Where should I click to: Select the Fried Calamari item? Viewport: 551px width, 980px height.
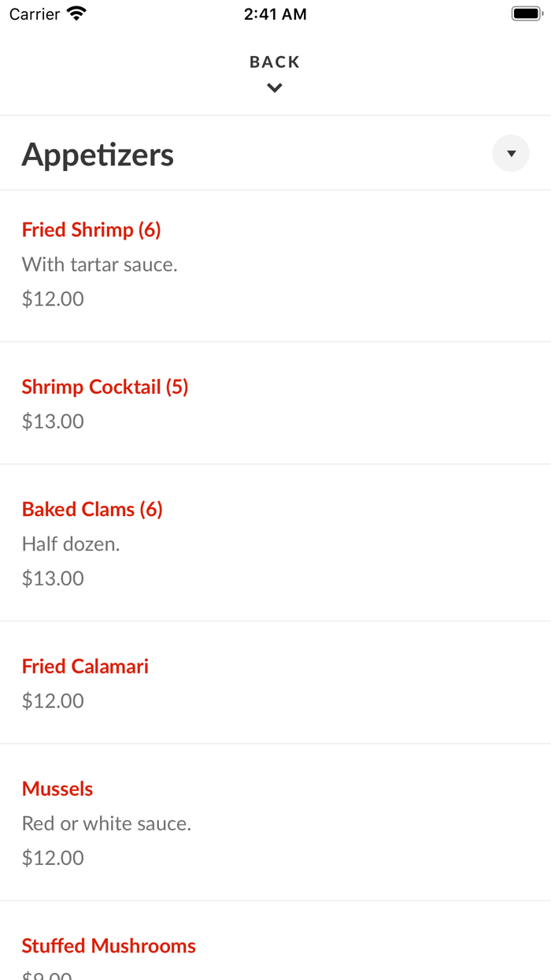coord(85,666)
